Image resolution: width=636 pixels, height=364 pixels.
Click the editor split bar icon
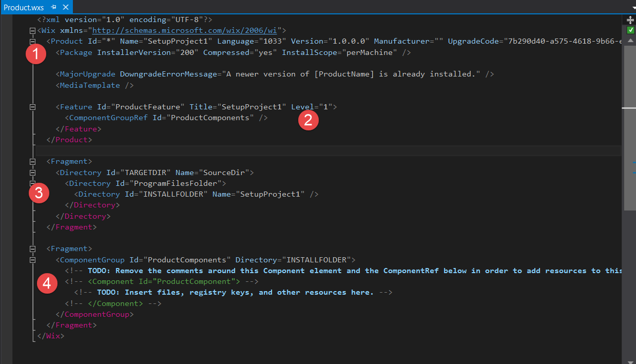630,20
